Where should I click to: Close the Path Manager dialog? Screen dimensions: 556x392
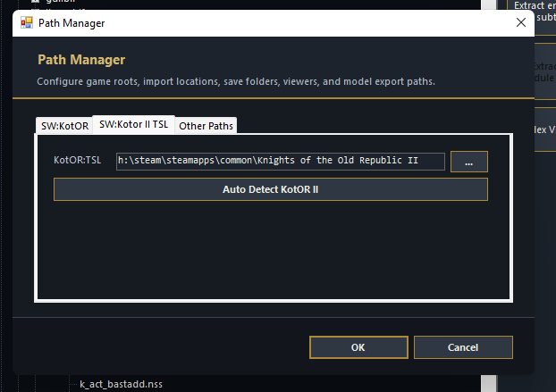click(521, 23)
